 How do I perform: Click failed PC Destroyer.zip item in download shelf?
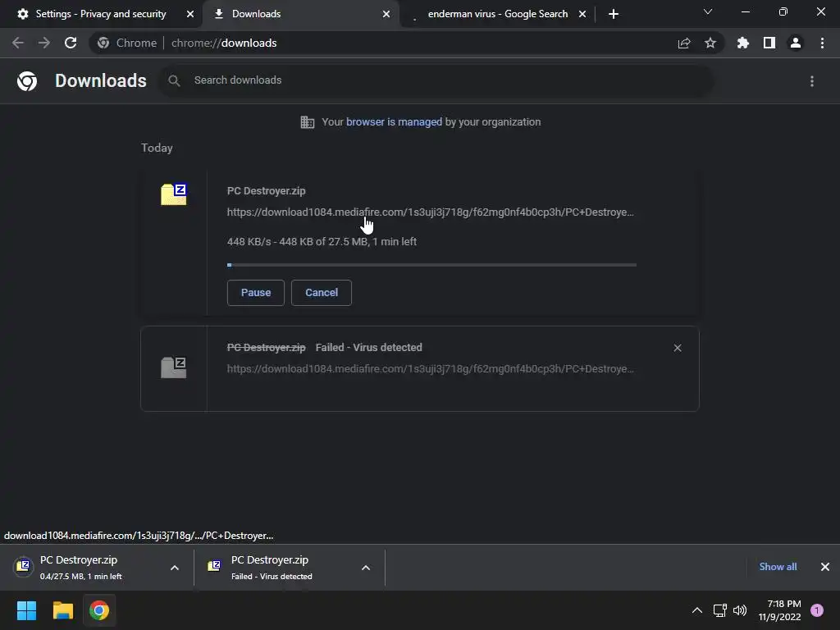(x=273, y=567)
